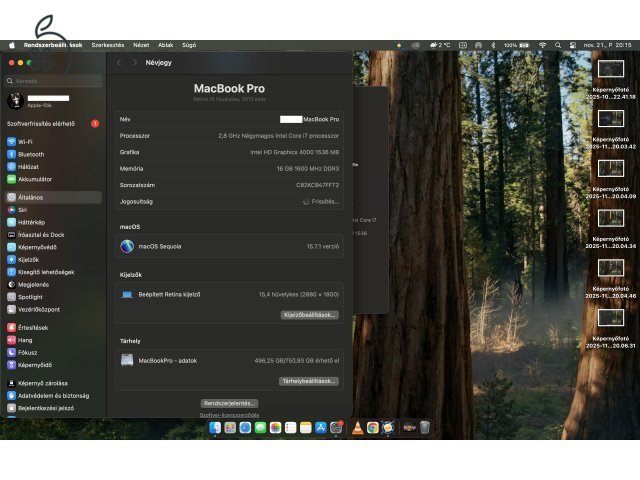Click the Rendszerjelentés button
The image size is (640, 480).
click(x=229, y=403)
